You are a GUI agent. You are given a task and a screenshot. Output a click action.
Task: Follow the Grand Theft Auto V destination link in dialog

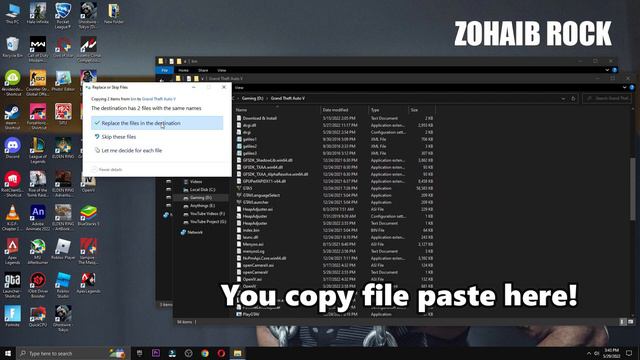159,99
